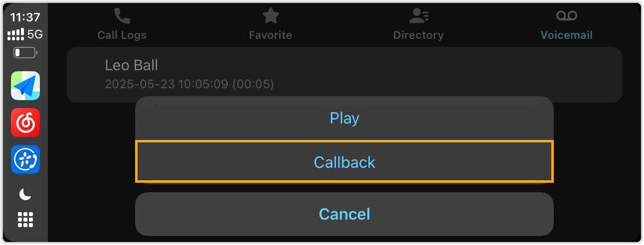Select the Directory tab label
Image resolution: width=644 pixels, height=245 pixels.
(x=418, y=35)
